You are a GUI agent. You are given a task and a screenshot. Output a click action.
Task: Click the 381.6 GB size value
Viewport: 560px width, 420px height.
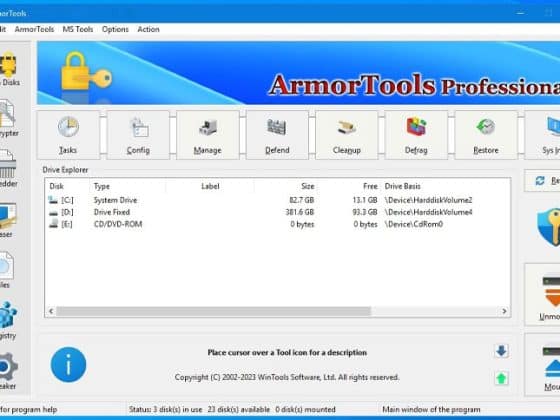300,212
